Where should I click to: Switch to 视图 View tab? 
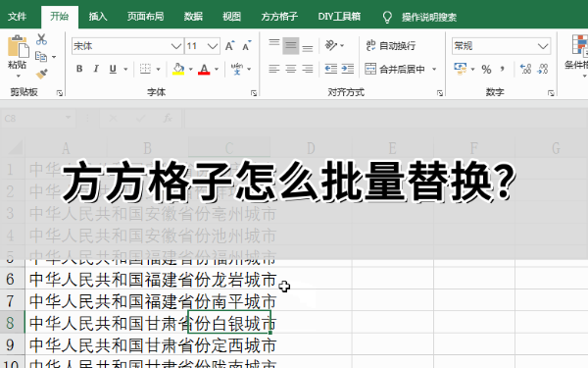[x=231, y=17]
